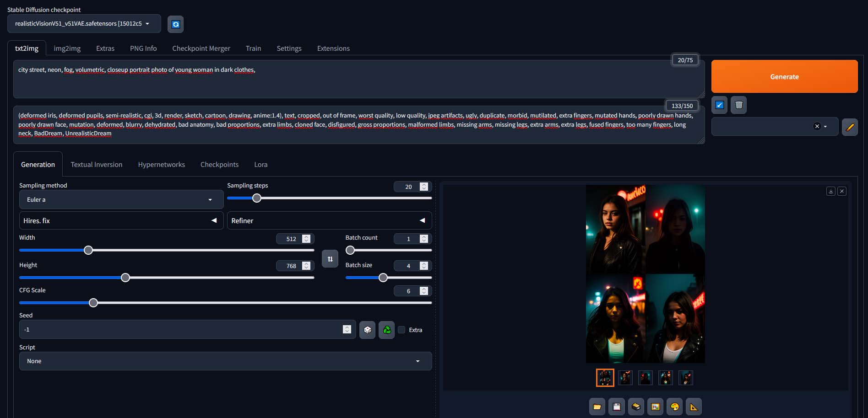Open the Checkpoint Merger tab
The image size is (868, 418).
point(201,48)
